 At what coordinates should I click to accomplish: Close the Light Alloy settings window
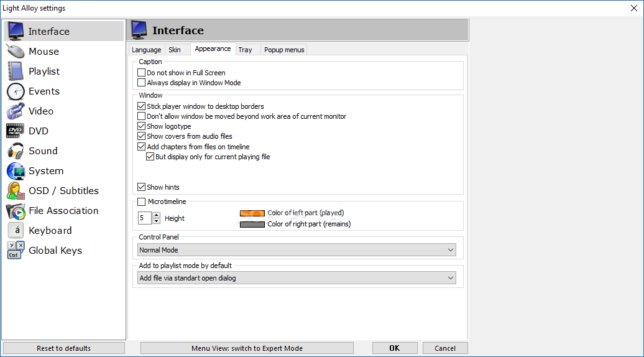point(633,8)
